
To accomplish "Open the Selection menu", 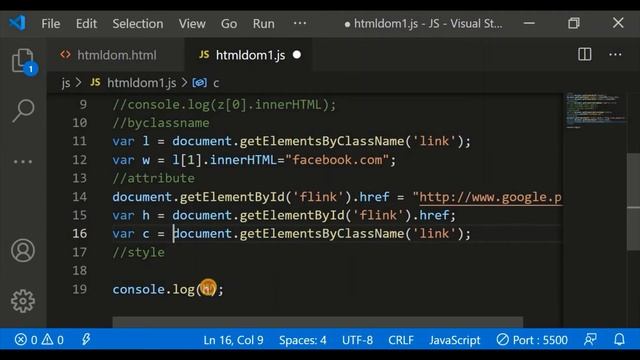I will click(x=138, y=24).
